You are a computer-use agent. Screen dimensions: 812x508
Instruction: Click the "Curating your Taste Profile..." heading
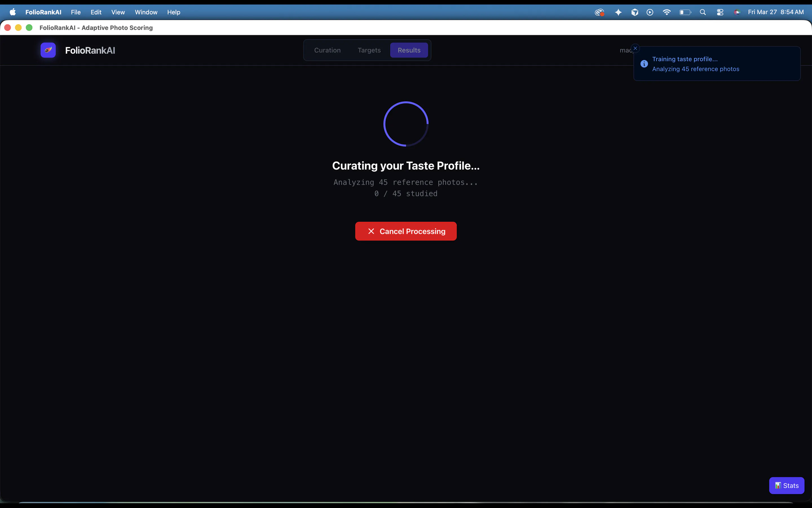(x=406, y=166)
